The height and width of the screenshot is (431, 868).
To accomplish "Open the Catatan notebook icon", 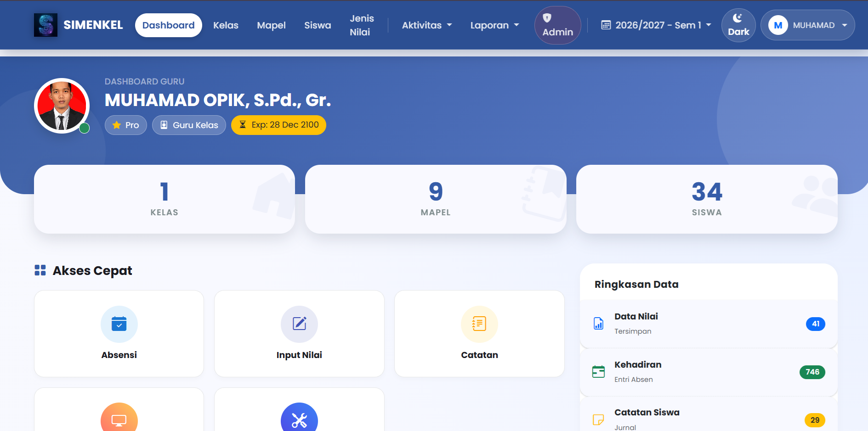I will (x=479, y=324).
